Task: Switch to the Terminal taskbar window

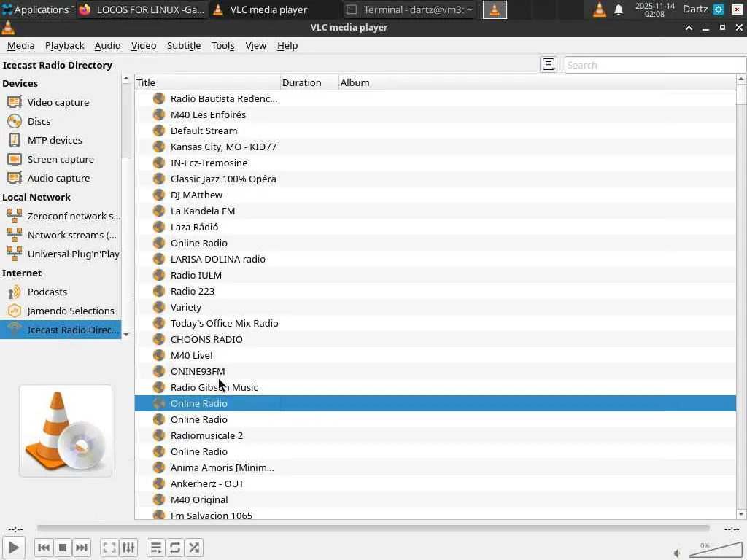Action: (409, 9)
